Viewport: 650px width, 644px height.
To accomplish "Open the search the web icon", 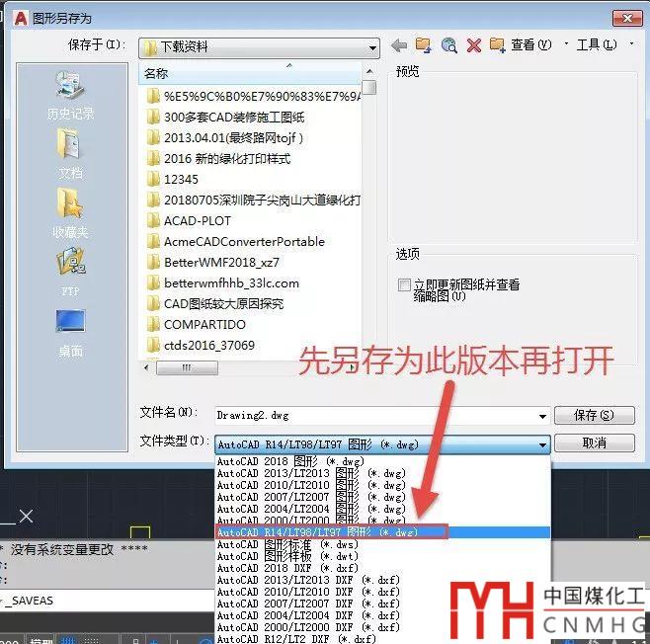I will pyautogui.click(x=448, y=45).
